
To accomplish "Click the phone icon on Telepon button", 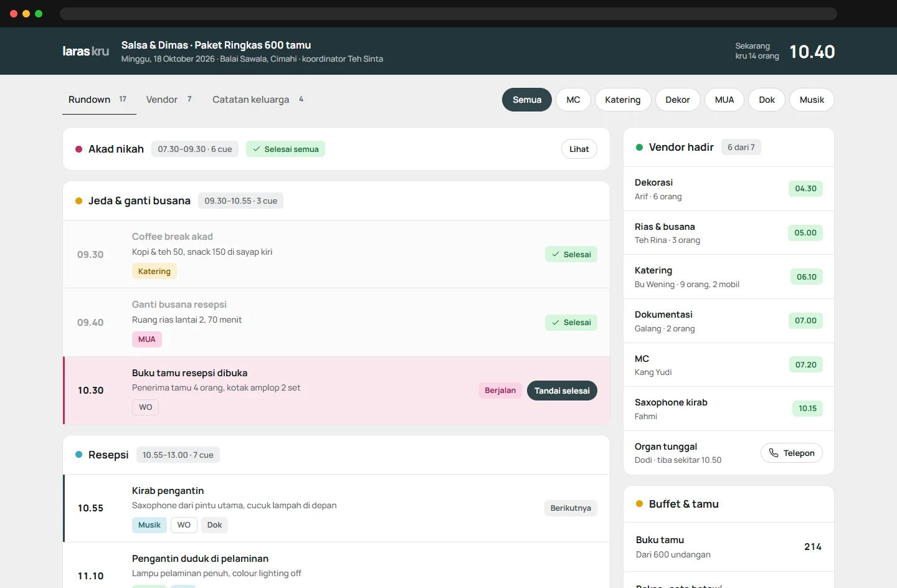I will pyautogui.click(x=774, y=453).
